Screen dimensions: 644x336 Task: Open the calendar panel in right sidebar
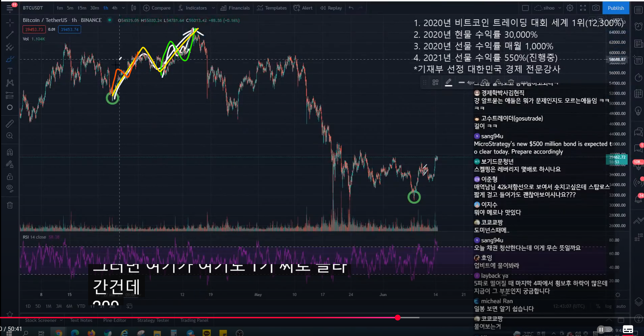[639, 94]
